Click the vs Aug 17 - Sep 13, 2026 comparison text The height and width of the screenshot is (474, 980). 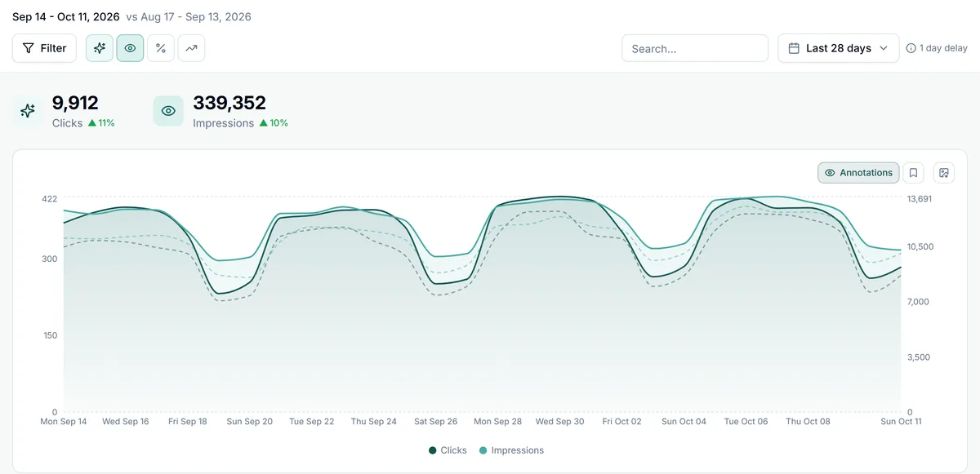(x=189, y=16)
